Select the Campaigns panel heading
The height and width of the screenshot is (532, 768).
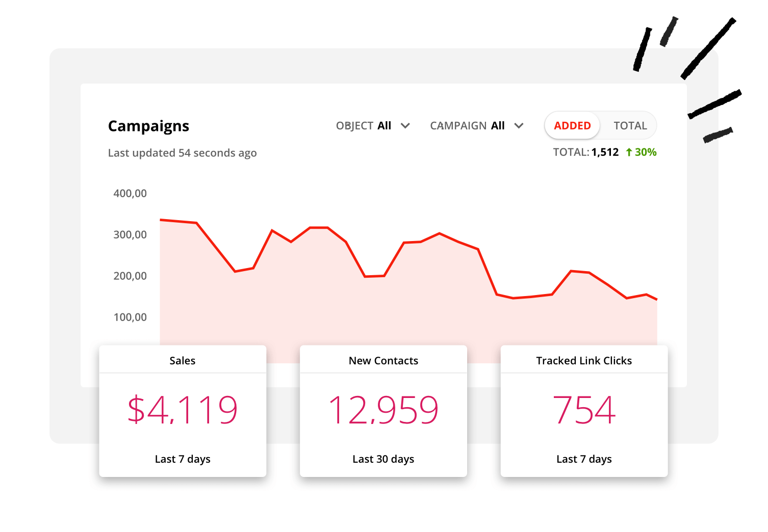tap(148, 125)
